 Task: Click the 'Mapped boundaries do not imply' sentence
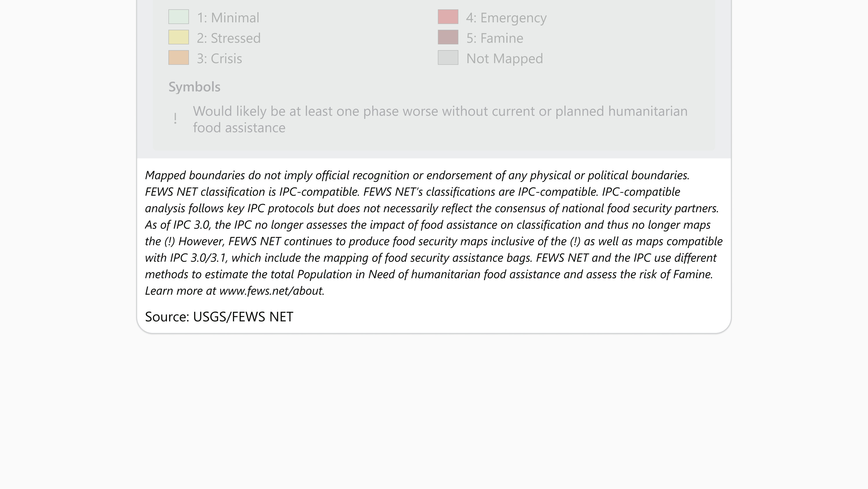point(417,175)
